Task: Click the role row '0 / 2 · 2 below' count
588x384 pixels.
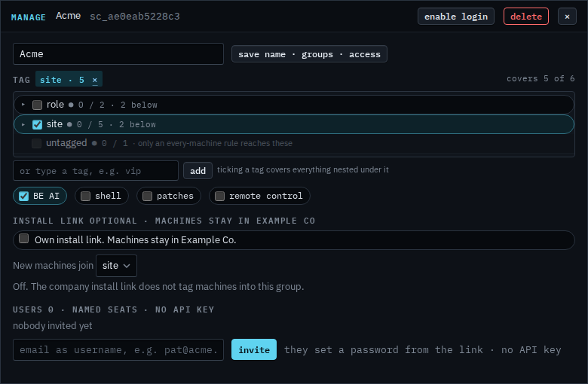Action: (118, 105)
